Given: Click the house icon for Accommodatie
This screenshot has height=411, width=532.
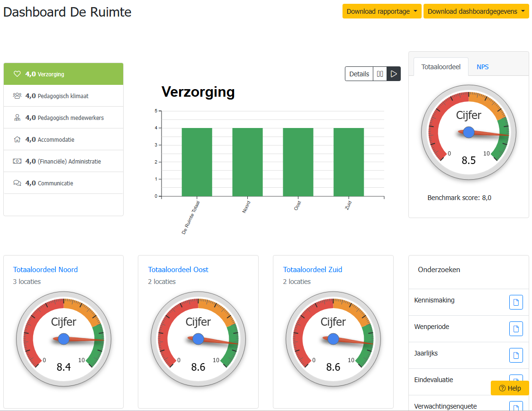Looking at the screenshot, I should tap(17, 139).
